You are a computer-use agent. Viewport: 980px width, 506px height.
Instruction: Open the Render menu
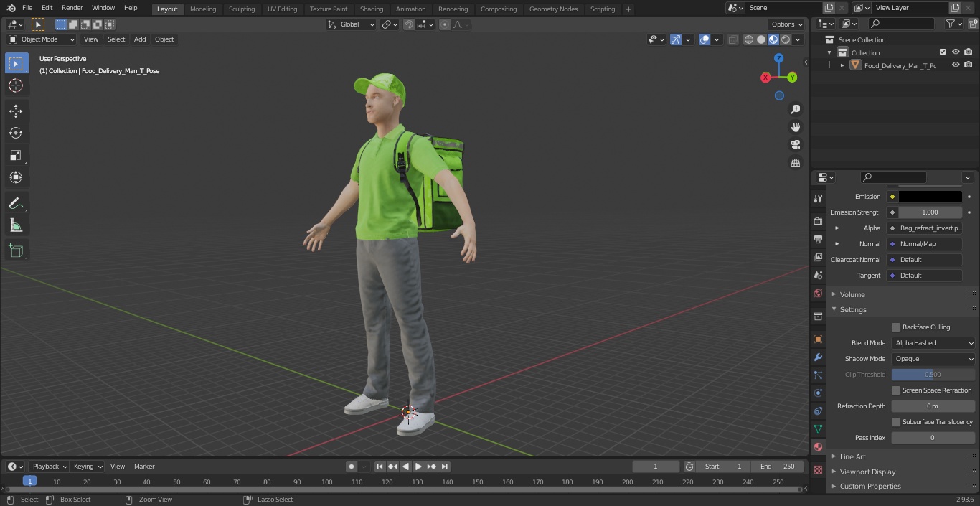pos(72,8)
